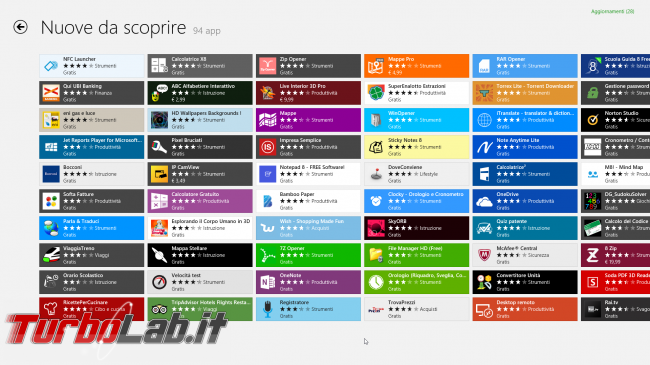This screenshot has height=365, width=650.
Task: Open the Bocconi app title
Action: (73, 167)
